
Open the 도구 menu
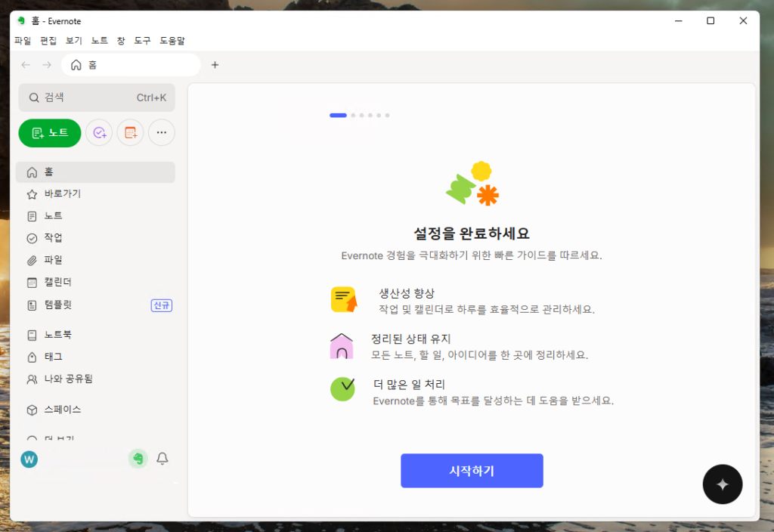click(142, 41)
